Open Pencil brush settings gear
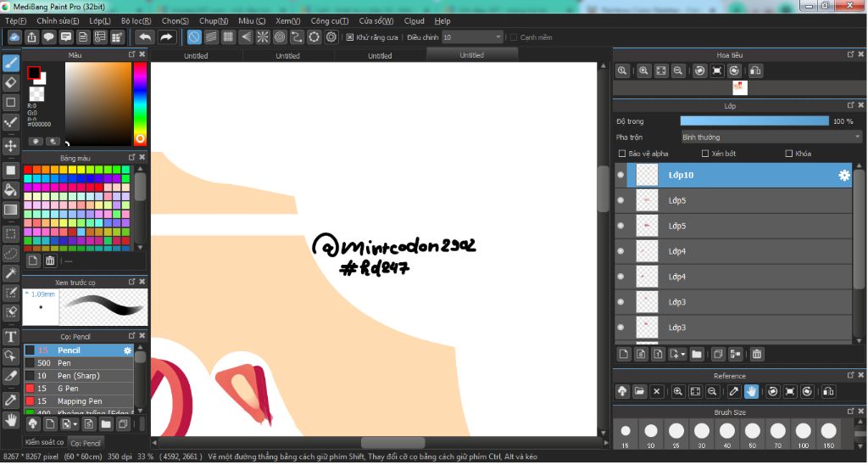868x465 pixels. click(x=127, y=350)
